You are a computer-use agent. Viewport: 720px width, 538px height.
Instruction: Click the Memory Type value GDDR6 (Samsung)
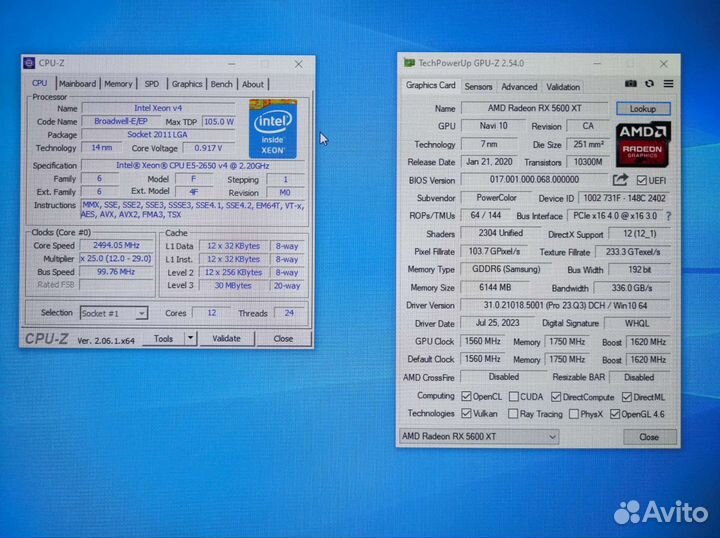click(506, 269)
